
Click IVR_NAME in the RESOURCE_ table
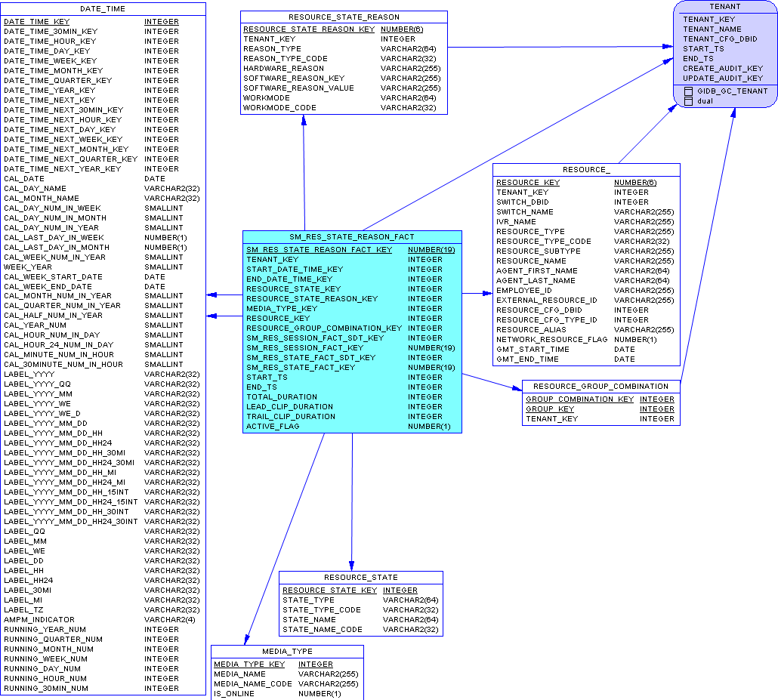516,222
